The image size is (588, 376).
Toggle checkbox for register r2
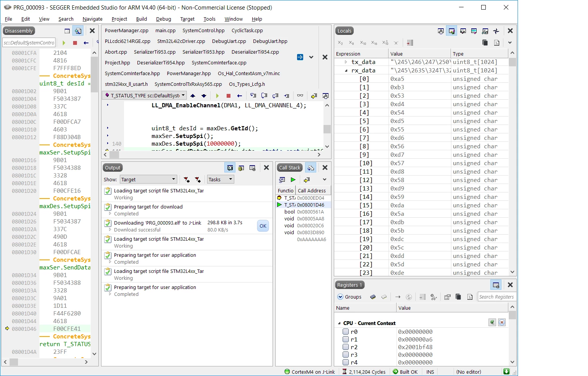346,347
